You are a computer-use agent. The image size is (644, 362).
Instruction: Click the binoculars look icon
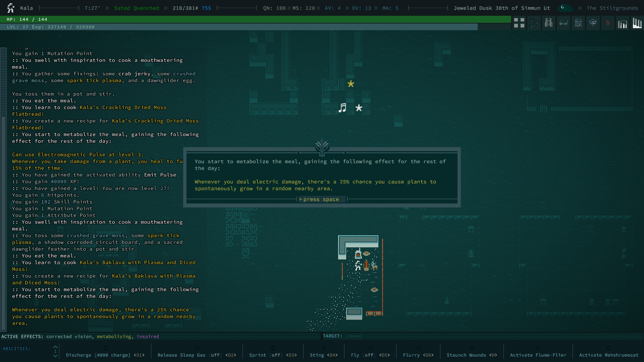pos(549,23)
